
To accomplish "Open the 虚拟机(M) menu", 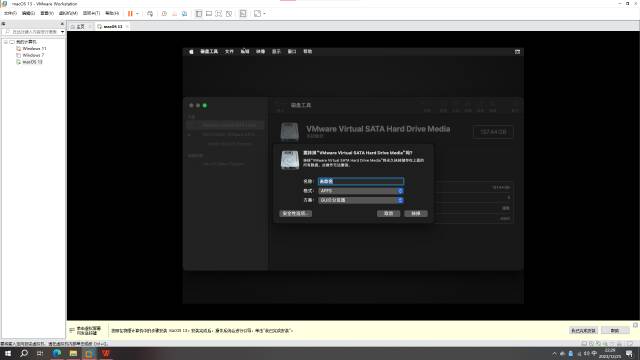I will click(68, 13).
